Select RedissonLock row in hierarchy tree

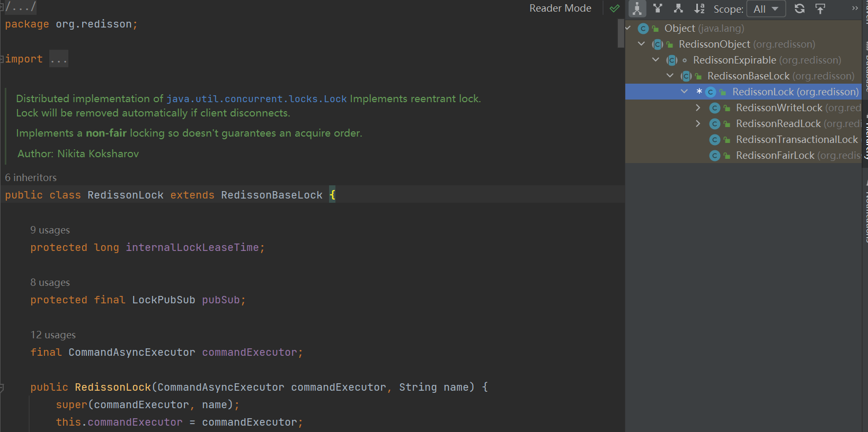pyautogui.click(x=743, y=92)
